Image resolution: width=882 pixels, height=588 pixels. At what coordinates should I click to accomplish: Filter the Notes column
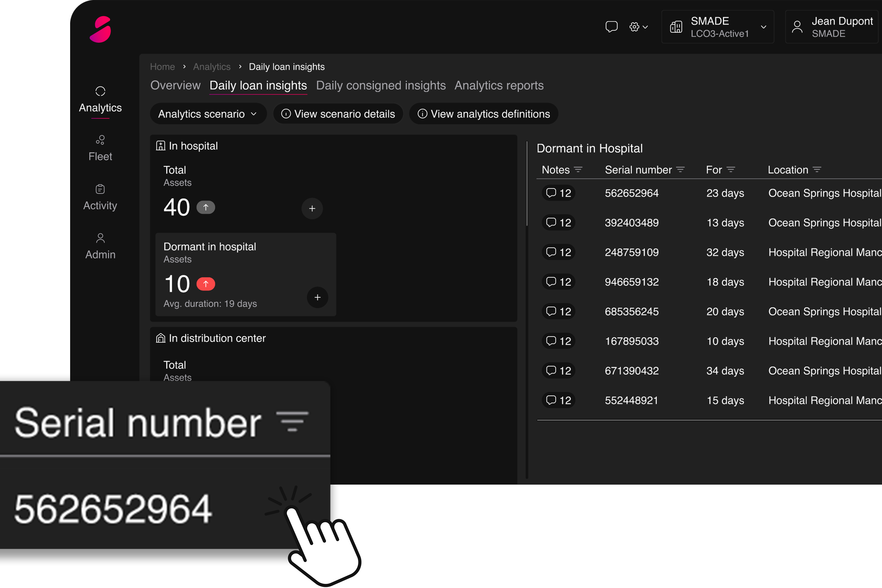point(578,170)
